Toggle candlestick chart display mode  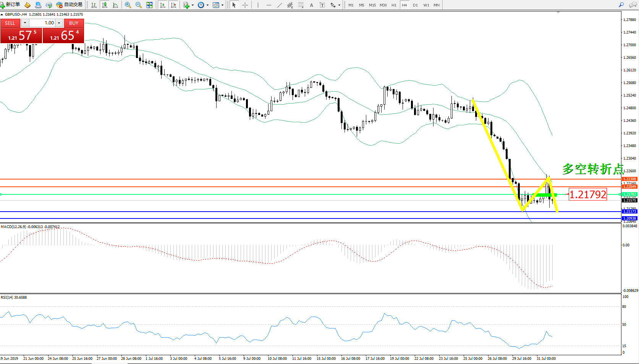pyautogui.click(x=104, y=5)
